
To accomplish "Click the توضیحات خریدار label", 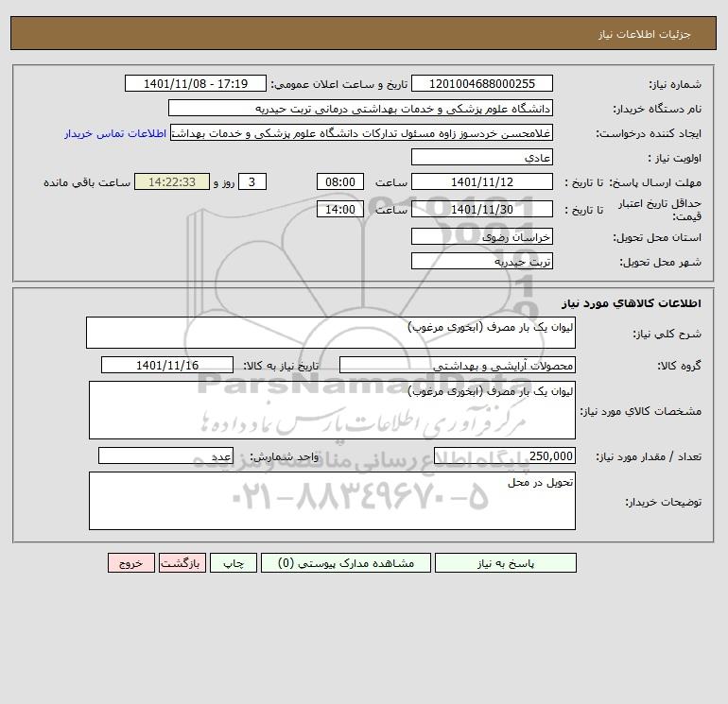I will (x=663, y=502).
